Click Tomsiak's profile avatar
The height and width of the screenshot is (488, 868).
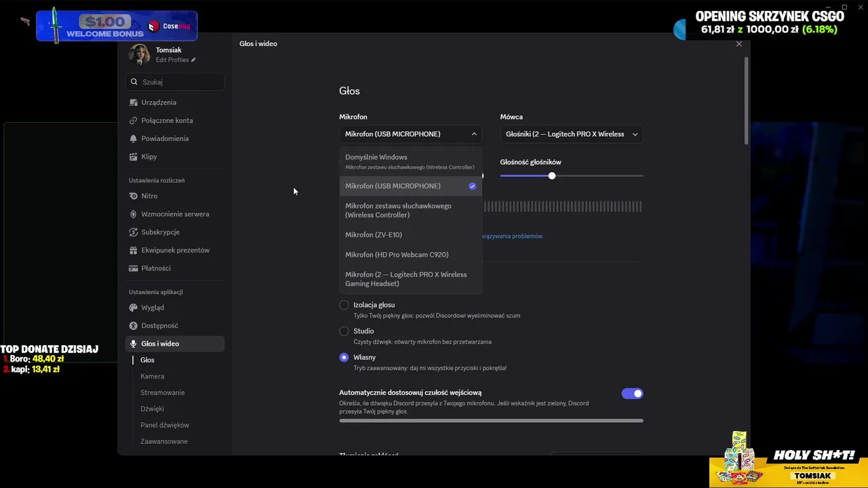click(140, 54)
